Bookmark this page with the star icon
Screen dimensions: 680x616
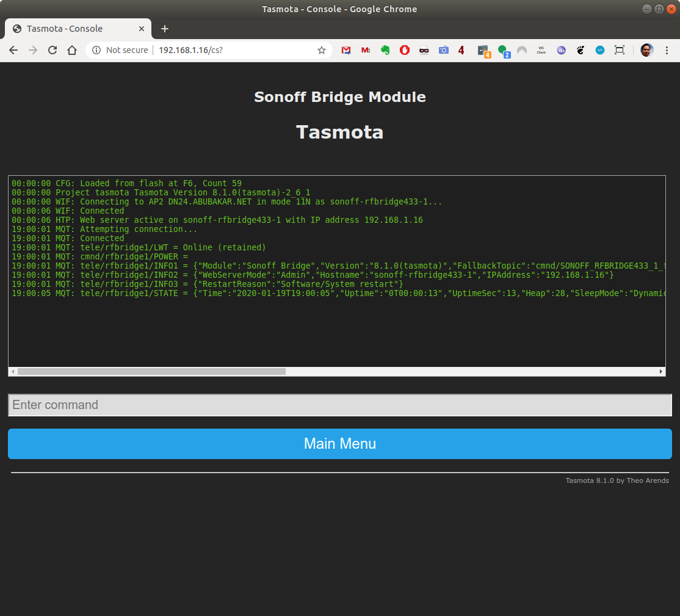pyautogui.click(x=321, y=50)
